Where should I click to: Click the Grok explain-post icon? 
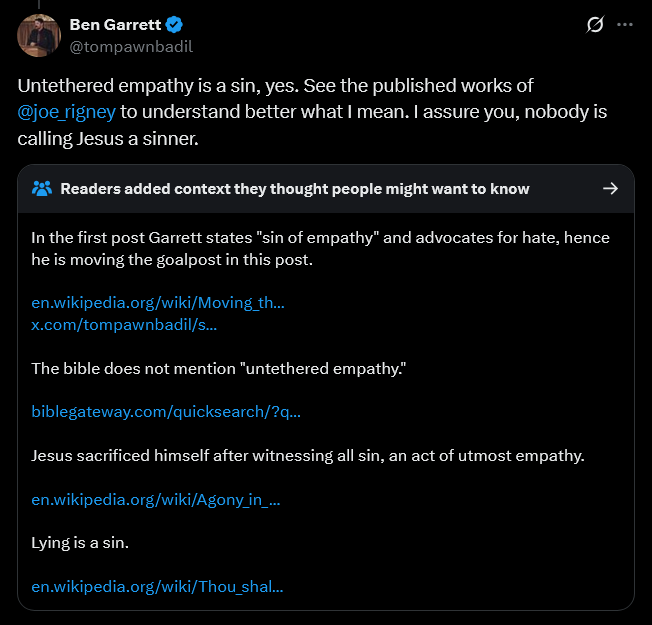[x=595, y=25]
